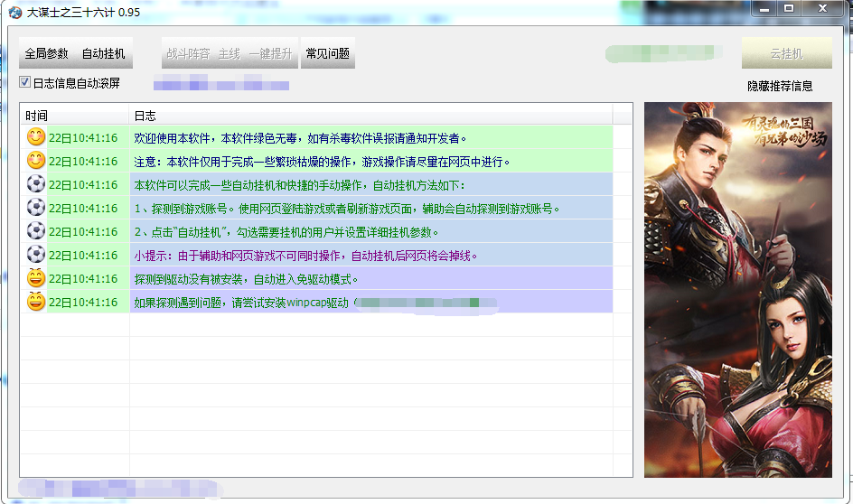Click the soccer ball icon on the 点击"自动挂机" row
This screenshot has width=853, height=504.
coord(35,232)
